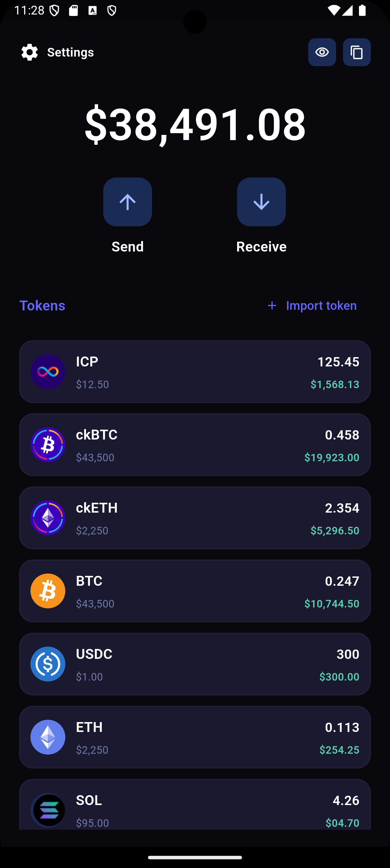Tap the Receive arrow-down button

click(261, 202)
